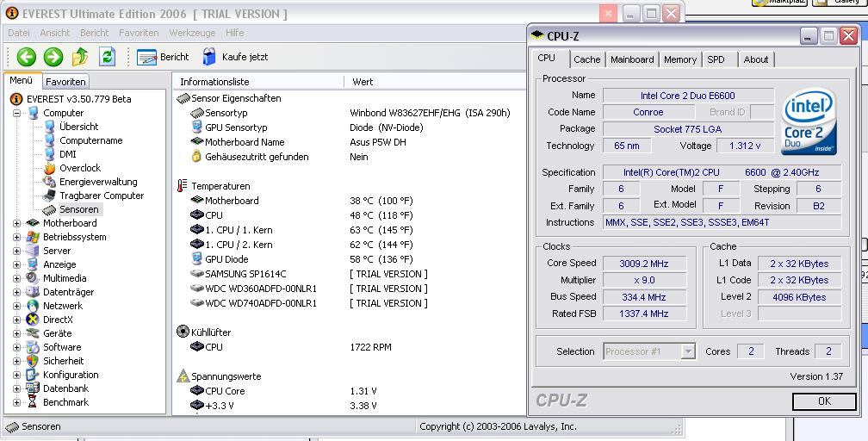Viewport: 868px width, 441px height.
Task: Click the Datenbank icon in the tree
Action: tap(34, 388)
